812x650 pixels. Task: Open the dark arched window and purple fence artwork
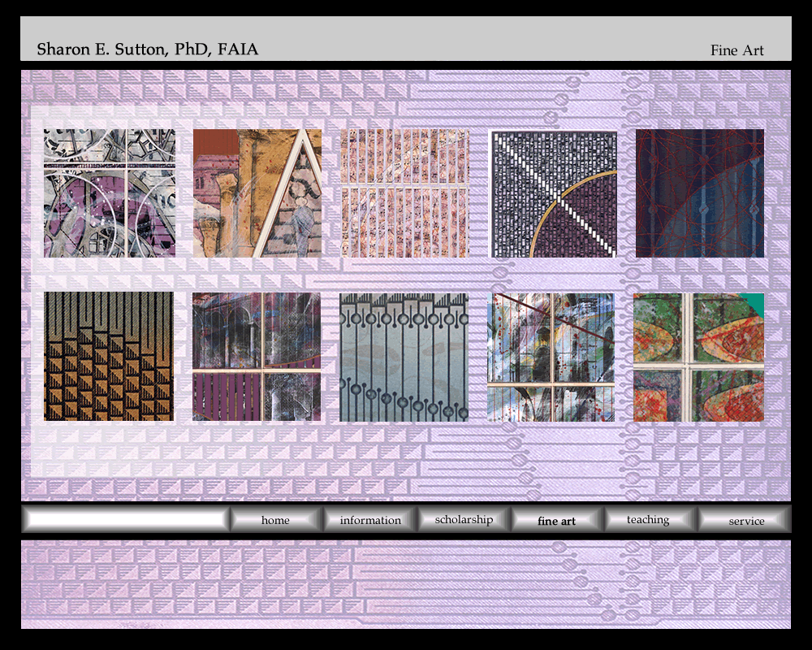(x=257, y=357)
